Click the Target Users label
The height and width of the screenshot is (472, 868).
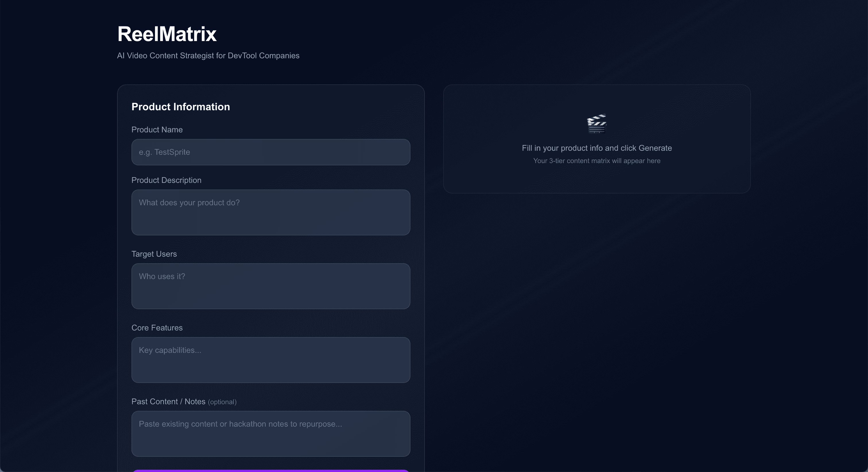pyautogui.click(x=154, y=254)
